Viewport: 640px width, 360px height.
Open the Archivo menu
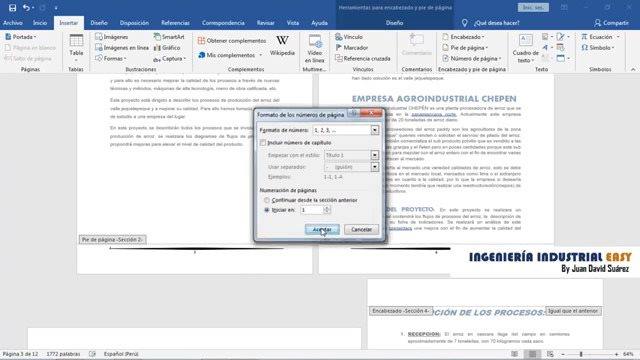coord(13,23)
